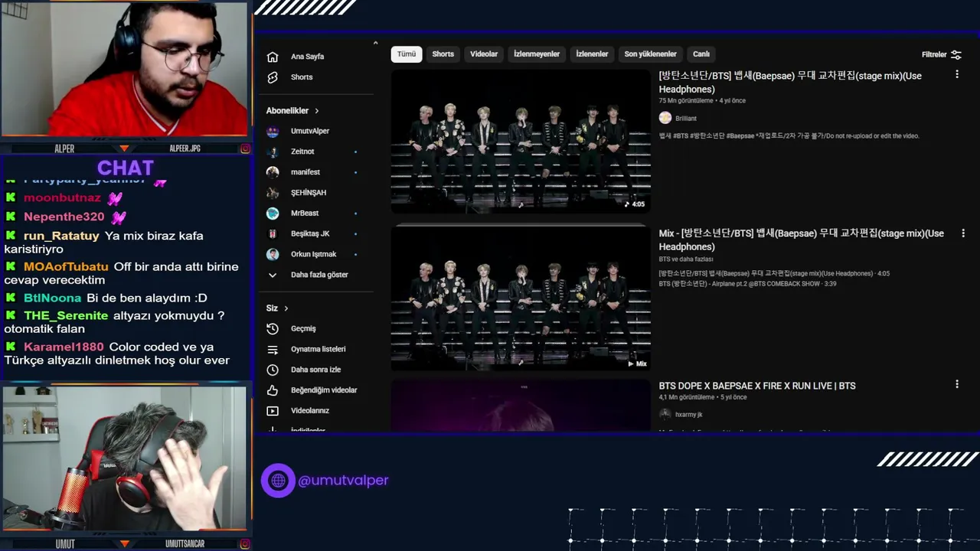Image resolution: width=980 pixels, height=551 pixels.
Task: Open Oynatma listeleri playlist icon
Action: (x=273, y=349)
